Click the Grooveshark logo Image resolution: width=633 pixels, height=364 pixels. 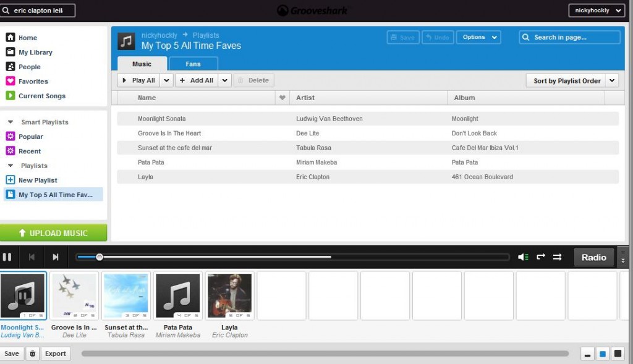312,11
